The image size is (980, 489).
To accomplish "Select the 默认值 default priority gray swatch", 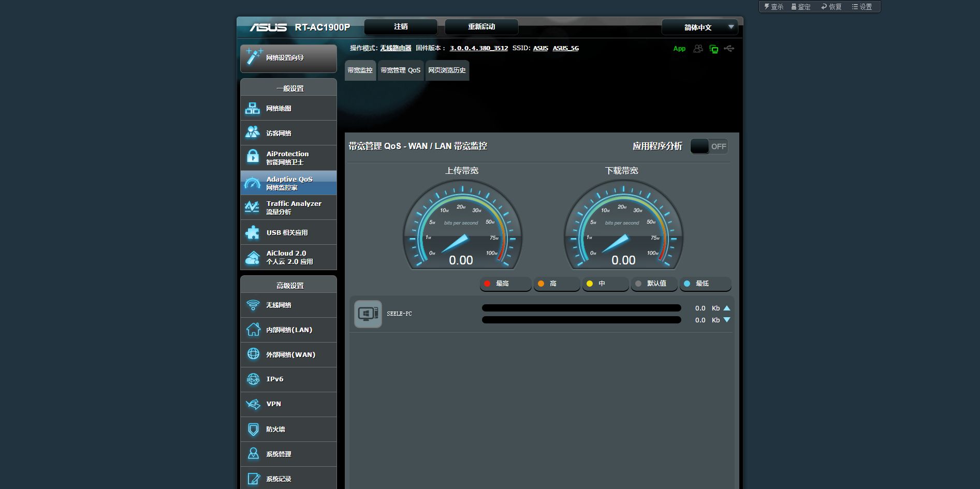I will coord(638,284).
